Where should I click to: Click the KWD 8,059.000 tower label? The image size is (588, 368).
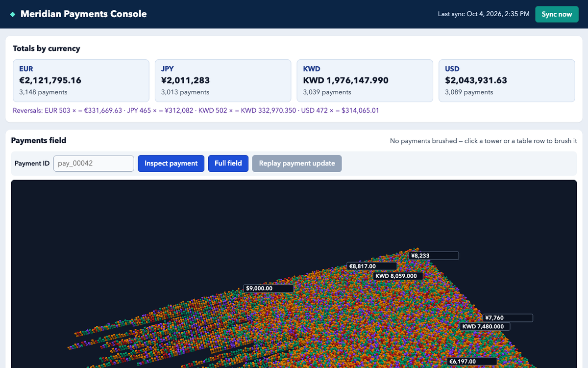coord(398,276)
